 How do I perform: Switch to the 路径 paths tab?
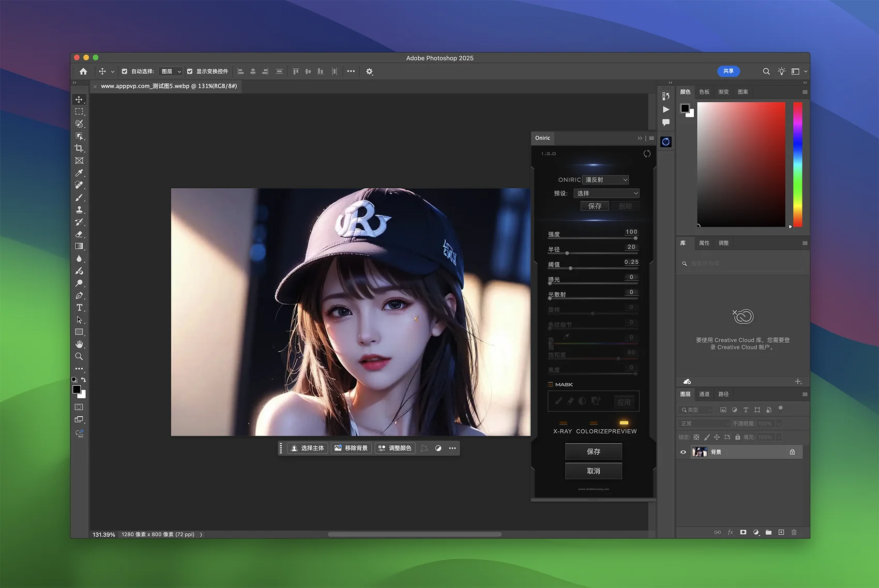[723, 394]
